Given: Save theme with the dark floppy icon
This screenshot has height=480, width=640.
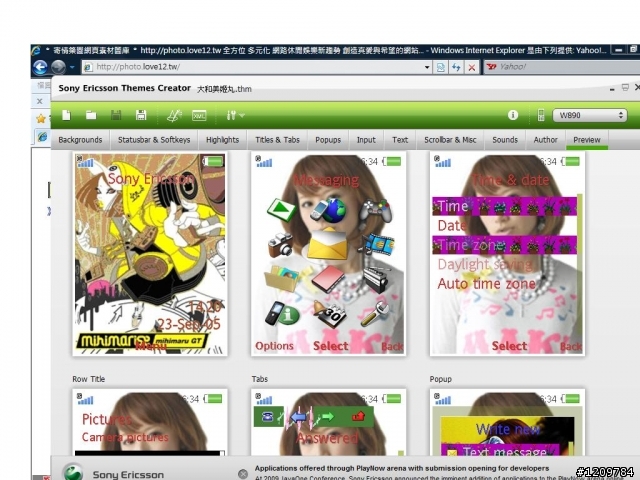Looking at the screenshot, I should 116,116.
